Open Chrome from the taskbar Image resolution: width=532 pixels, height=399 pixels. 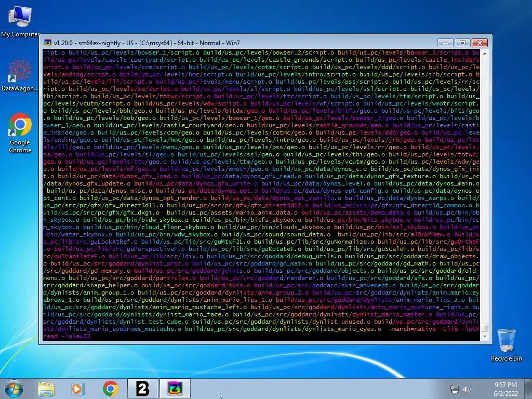[x=110, y=389]
